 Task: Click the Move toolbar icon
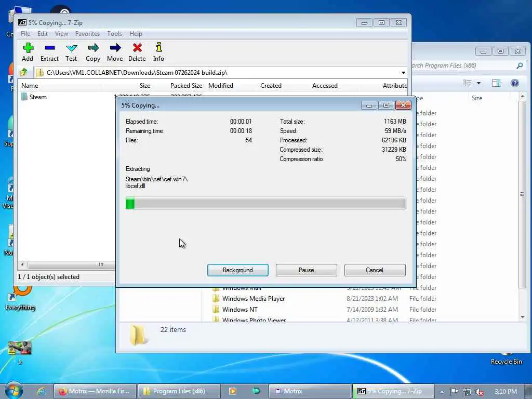(x=115, y=52)
